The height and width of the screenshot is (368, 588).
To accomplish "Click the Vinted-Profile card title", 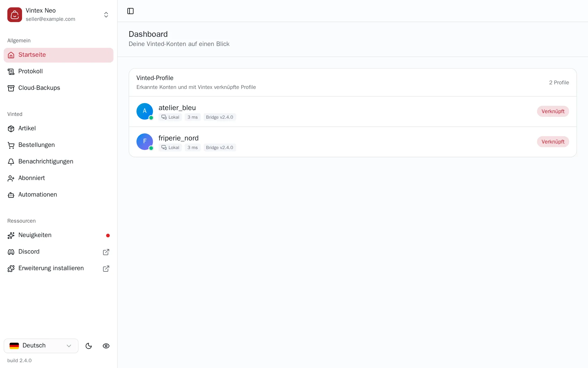I will (155, 78).
